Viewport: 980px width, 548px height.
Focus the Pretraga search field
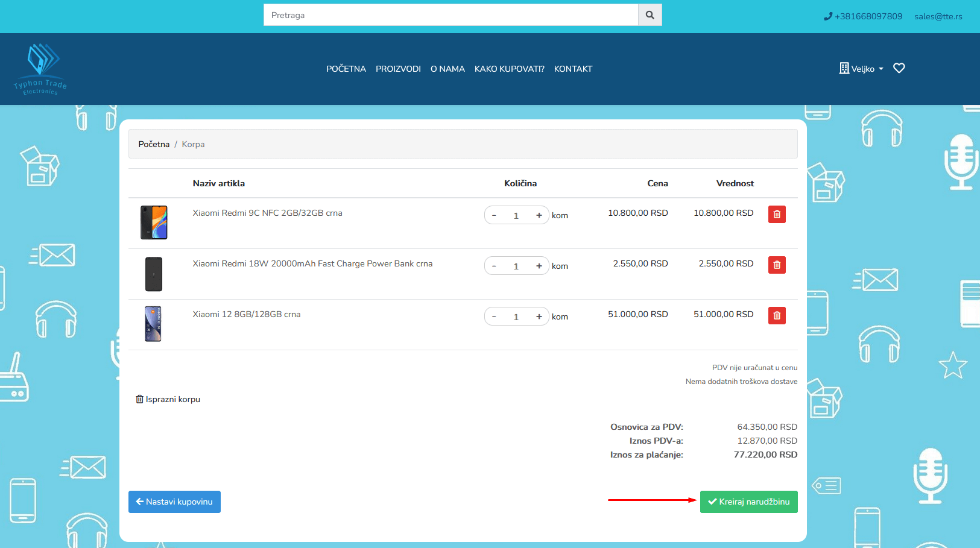coord(450,15)
